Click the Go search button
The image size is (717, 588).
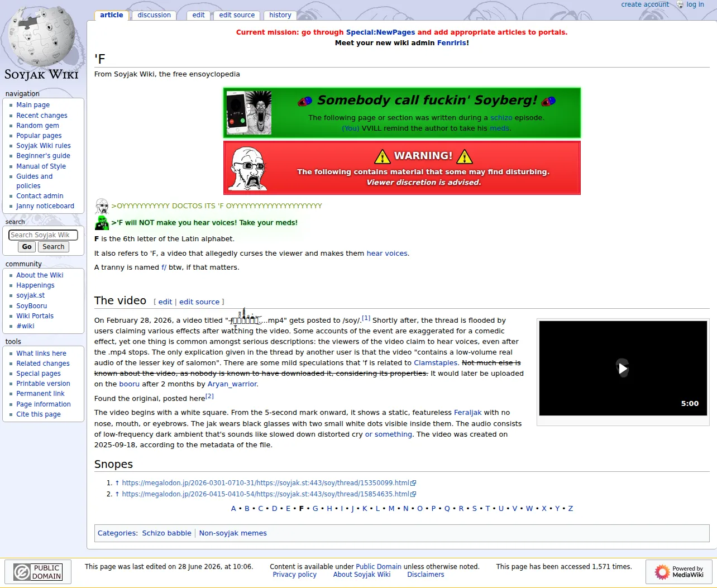point(27,247)
